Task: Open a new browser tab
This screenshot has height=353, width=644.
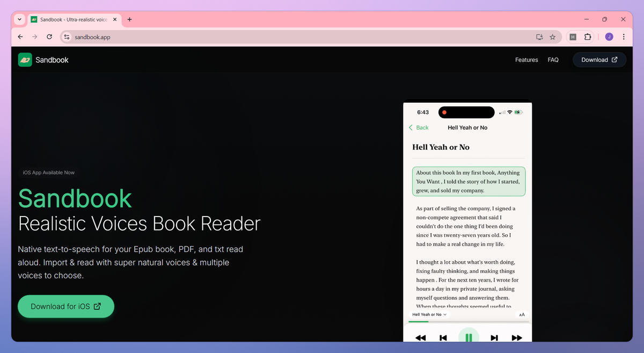Action: coord(129,19)
